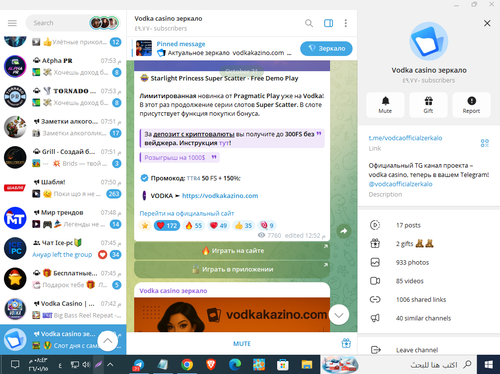Open the Чат Ice-pc group
Viewport: 500px width, 374px height.
[x=63, y=248]
